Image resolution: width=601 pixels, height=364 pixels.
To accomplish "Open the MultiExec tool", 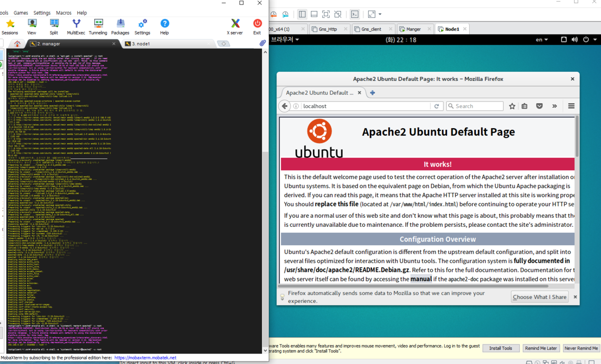I will [76, 27].
